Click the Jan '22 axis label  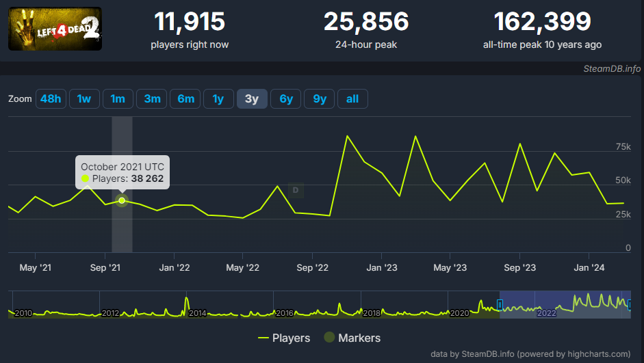[x=175, y=268]
